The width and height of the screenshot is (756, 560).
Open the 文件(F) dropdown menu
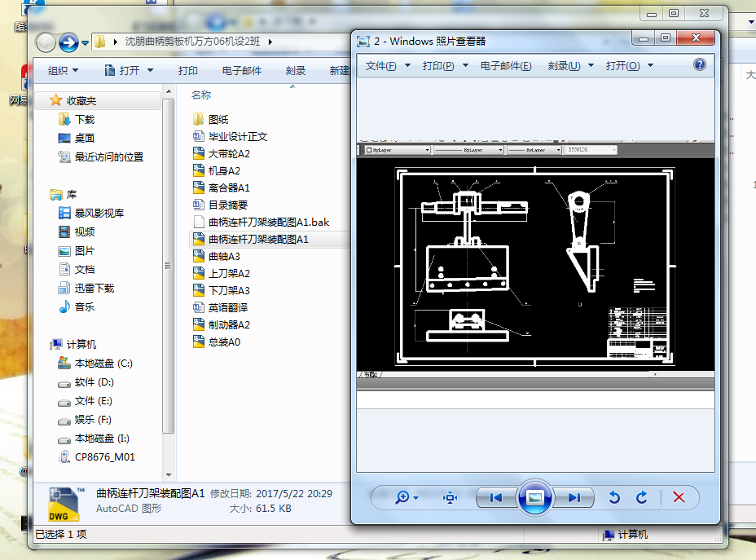tap(380, 64)
